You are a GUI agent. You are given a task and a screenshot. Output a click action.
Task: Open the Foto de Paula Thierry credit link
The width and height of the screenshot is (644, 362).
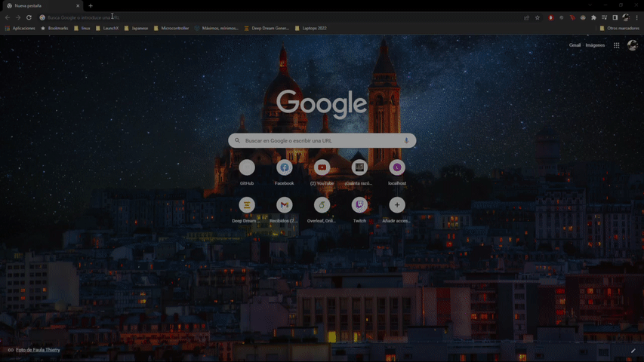38,350
